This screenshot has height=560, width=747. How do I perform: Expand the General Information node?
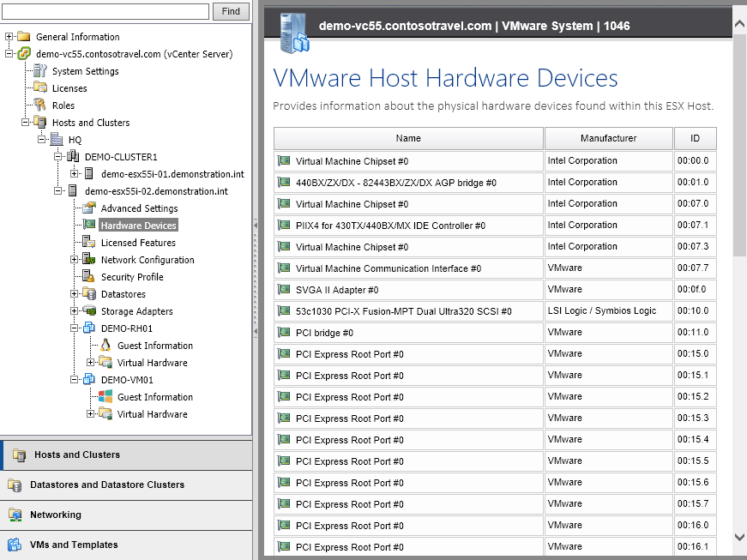tap(9, 36)
